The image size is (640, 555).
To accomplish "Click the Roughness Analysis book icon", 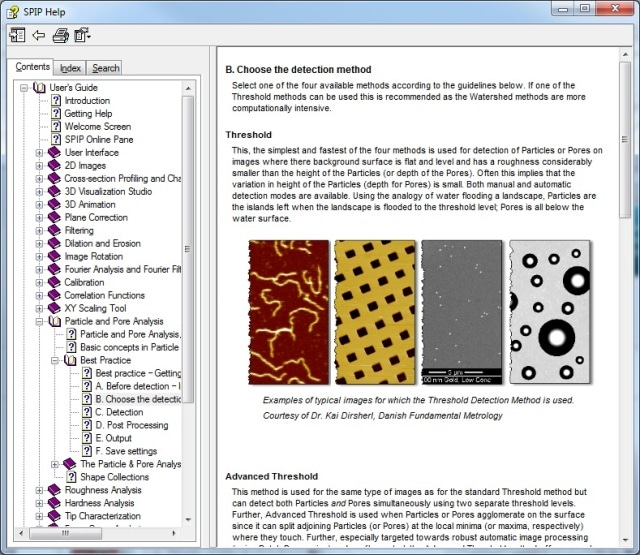I will click(54, 490).
